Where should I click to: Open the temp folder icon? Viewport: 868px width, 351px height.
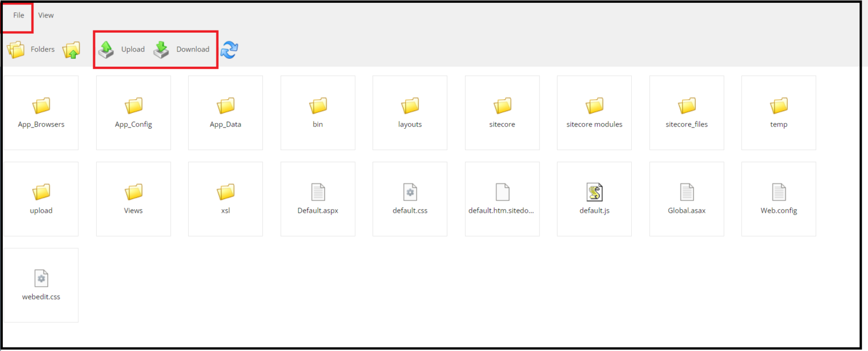point(779,106)
